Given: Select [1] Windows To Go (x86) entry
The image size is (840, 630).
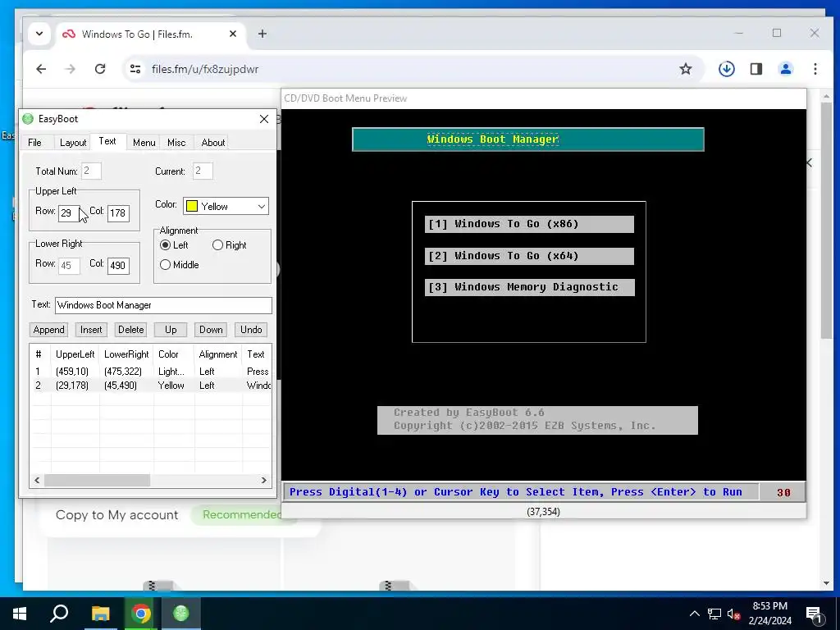Looking at the screenshot, I should coord(529,224).
